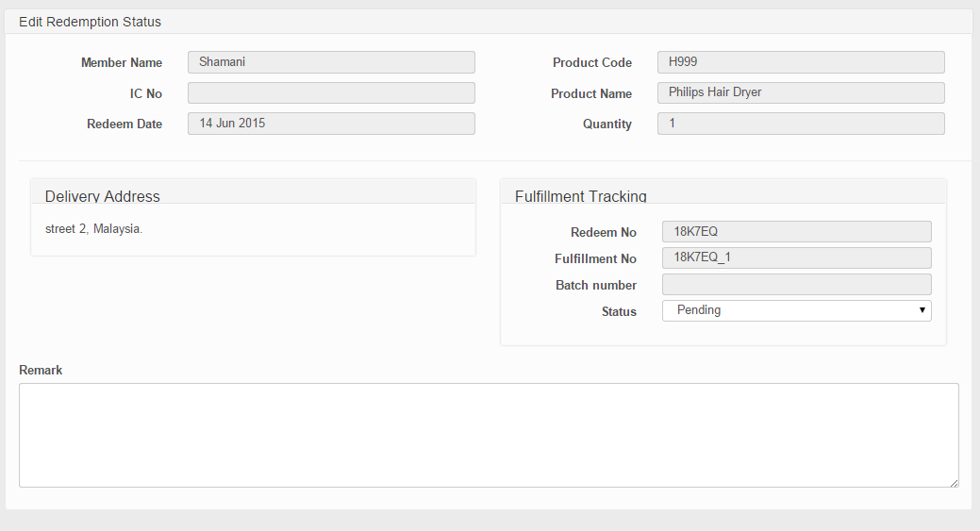This screenshot has width=980, height=531.
Task: Grab the Remark textarea resize handle
Action: [x=954, y=482]
